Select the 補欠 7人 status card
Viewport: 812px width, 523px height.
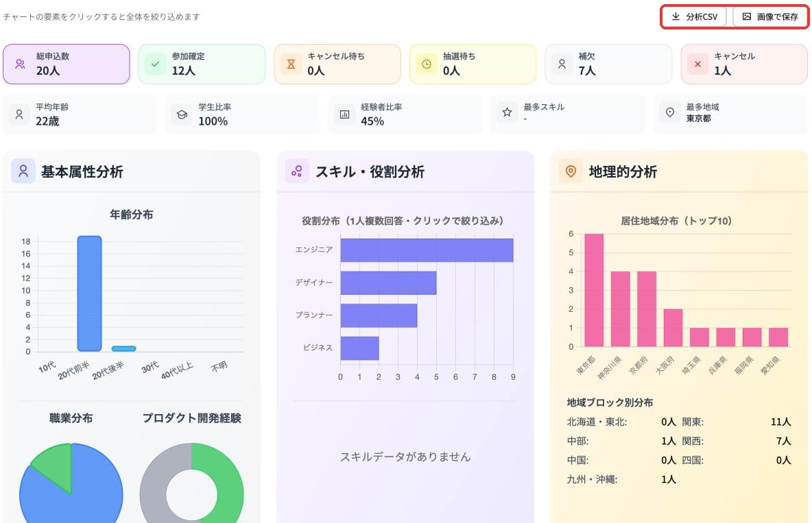[608, 64]
